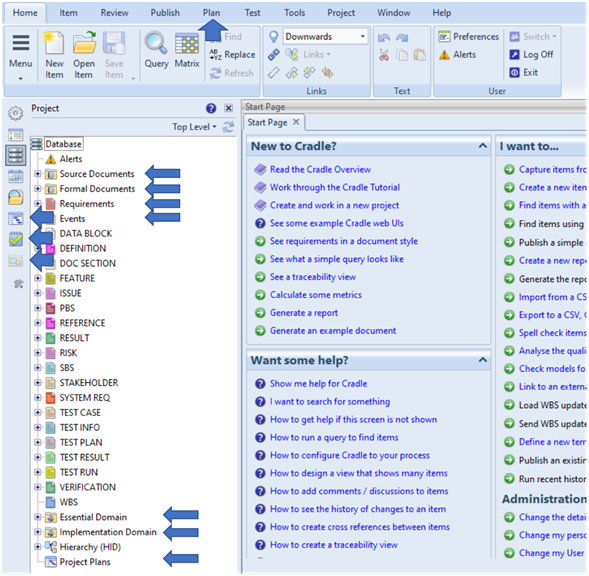Image resolution: width=589 pixels, height=576 pixels.
Task: Expand the TEST CASE node
Action: coord(38,413)
